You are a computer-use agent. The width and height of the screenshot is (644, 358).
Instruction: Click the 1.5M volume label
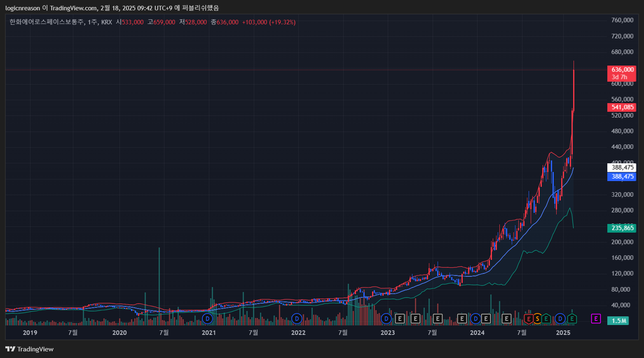click(618, 320)
